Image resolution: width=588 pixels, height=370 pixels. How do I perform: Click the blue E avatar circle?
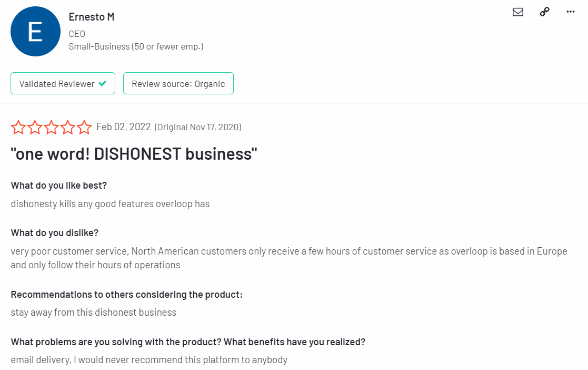tap(35, 32)
